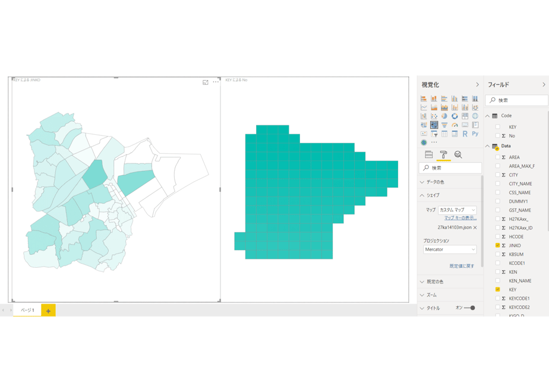549x392 pixels.
Task: Select the stacked bar chart visual
Action: click(424, 99)
